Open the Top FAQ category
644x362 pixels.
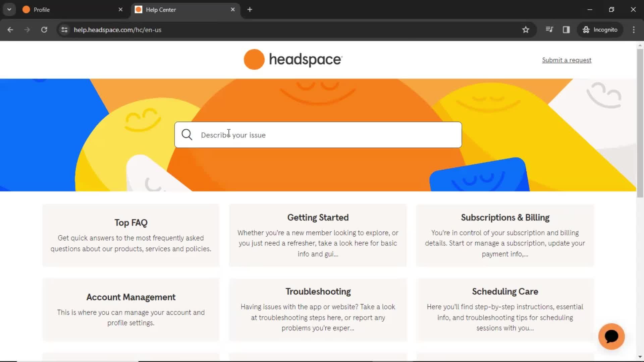point(131,235)
